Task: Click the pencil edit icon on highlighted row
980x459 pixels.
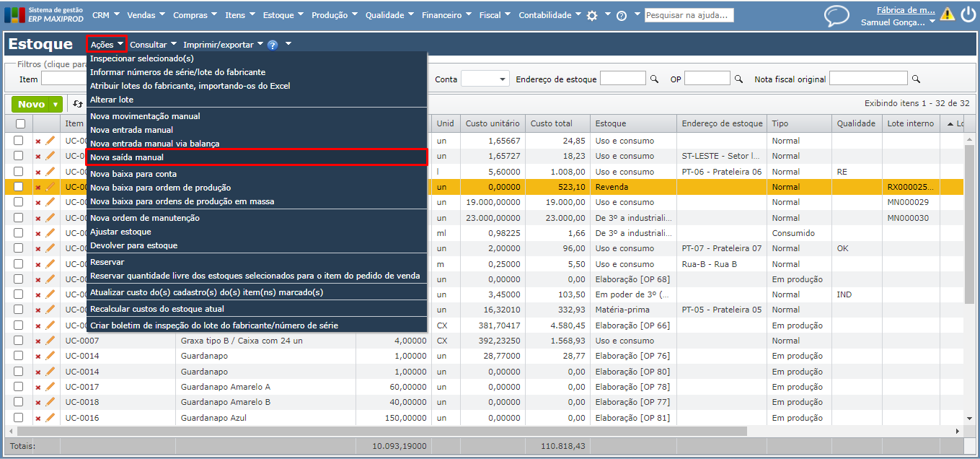Action: pyautogui.click(x=50, y=187)
